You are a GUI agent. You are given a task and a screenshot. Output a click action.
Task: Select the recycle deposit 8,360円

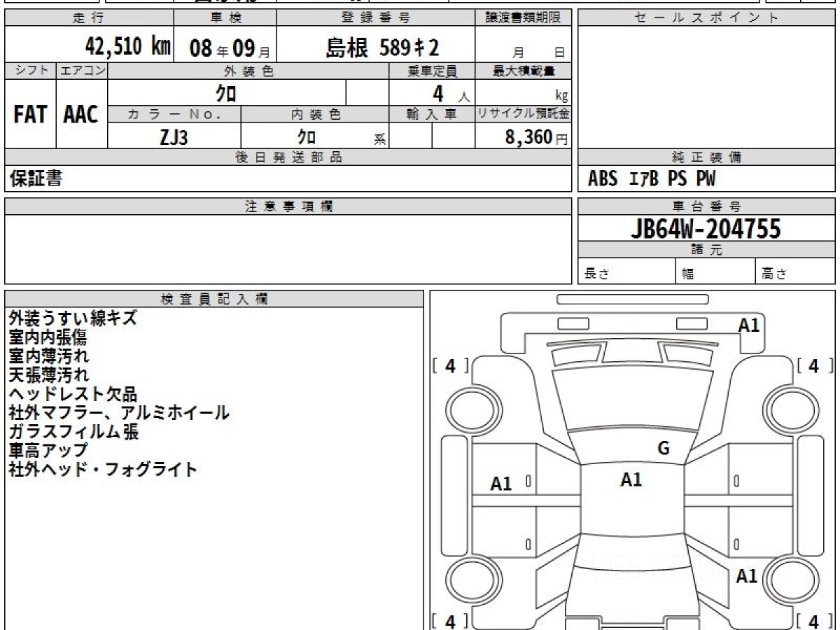click(536, 137)
